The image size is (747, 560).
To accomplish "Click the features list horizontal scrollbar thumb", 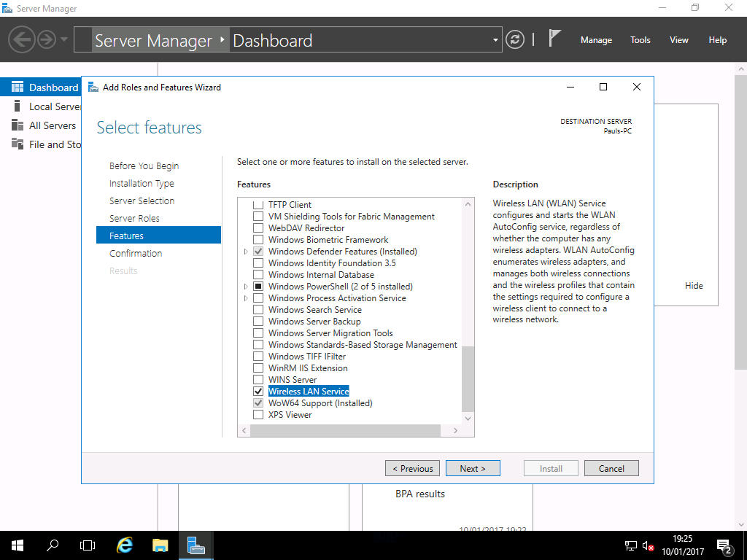I will pyautogui.click(x=345, y=430).
